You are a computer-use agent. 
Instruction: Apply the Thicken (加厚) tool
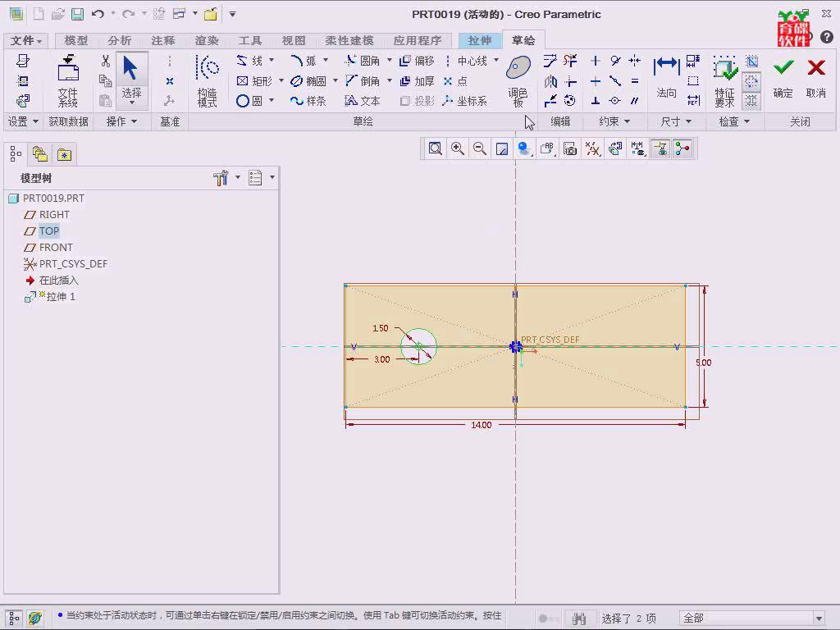coord(418,81)
